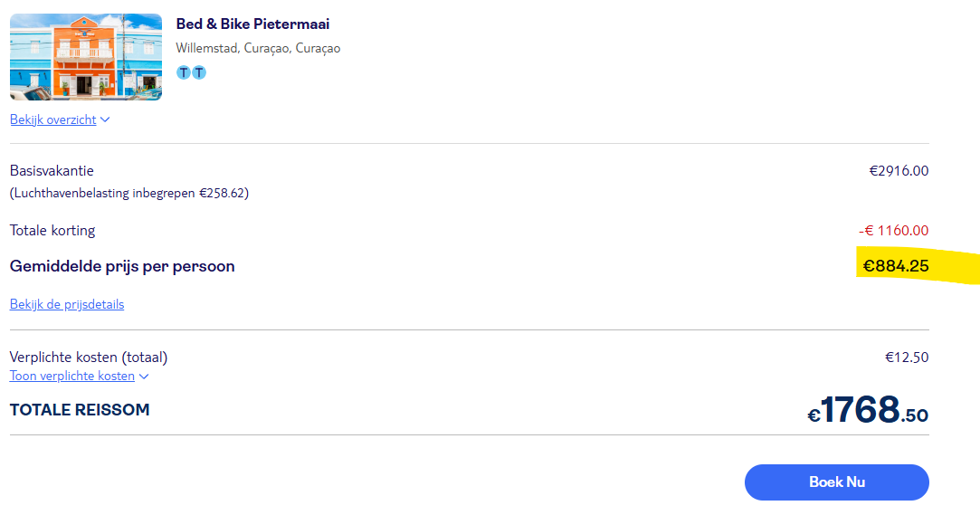Screen dimensions: 980x515
Task: Click the TOTALE REISSOM heading
Action: pyautogui.click(x=80, y=410)
